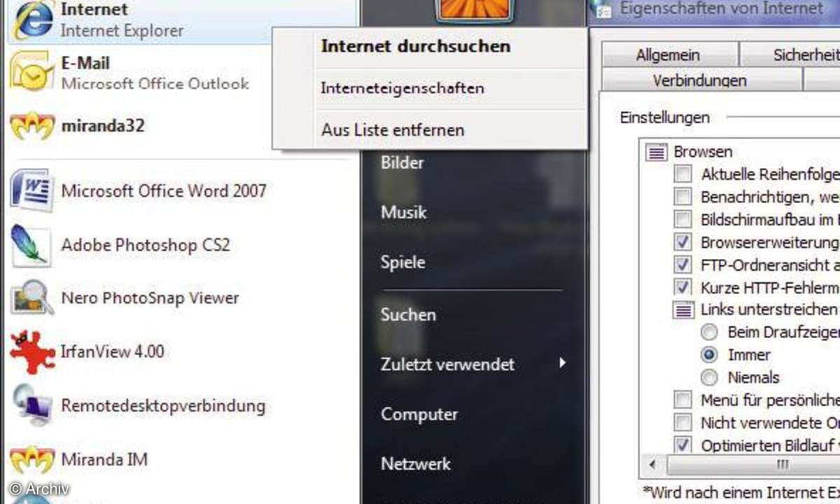This screenshot has height=504, width=840.
Task: Click settings list scroll-left arrow
Action: 653,464
